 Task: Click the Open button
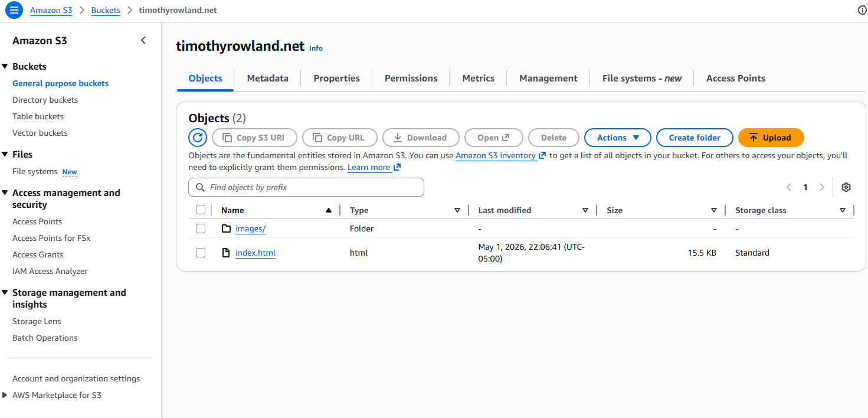pos(494,138)
